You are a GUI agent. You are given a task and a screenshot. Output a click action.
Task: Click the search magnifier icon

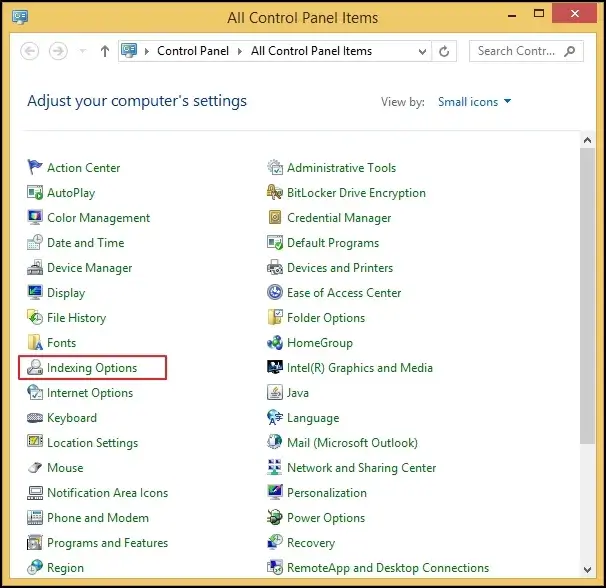click(570, 51)
